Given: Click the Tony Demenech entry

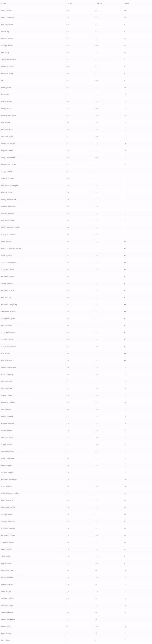Looking at the screenshot, I should pos(8,157).
